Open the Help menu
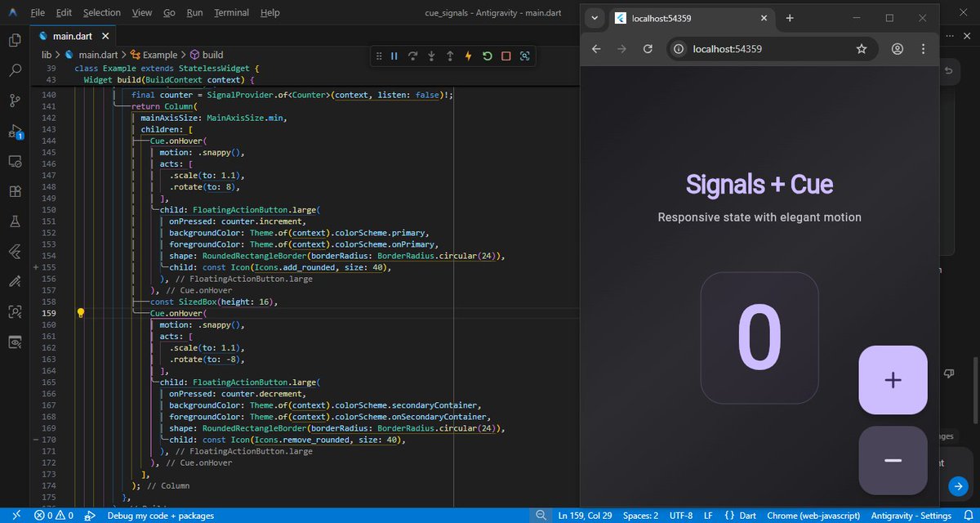Viewport: 980px width, 523px height. coord(269,12)
